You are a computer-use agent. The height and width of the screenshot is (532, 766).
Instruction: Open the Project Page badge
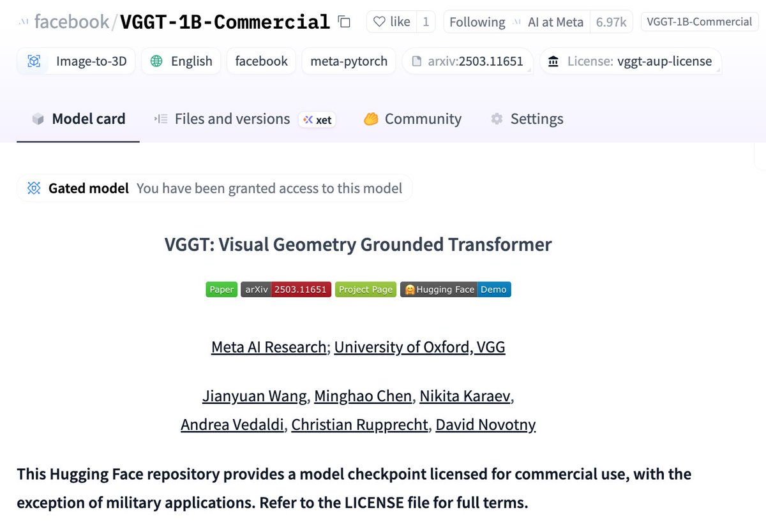tap(366, 289)
